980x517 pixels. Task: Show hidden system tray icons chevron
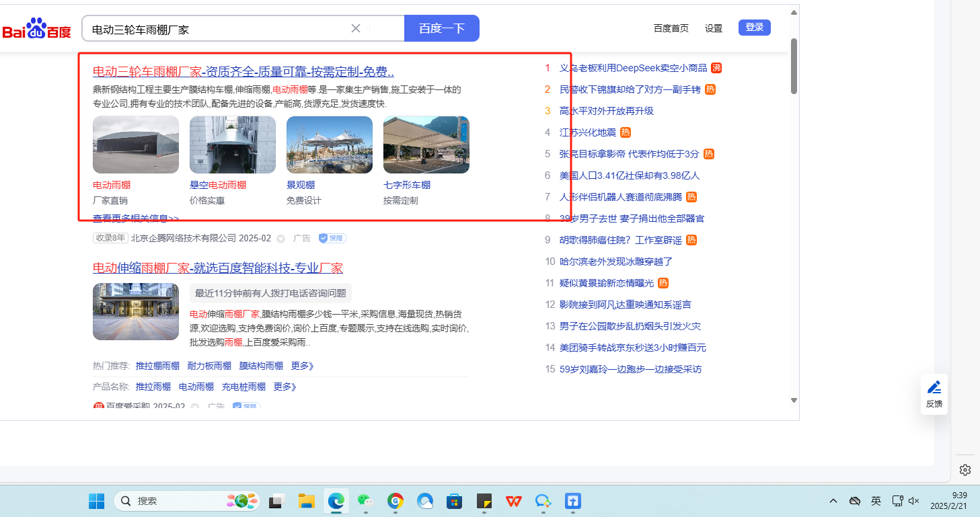pos(833,501)
